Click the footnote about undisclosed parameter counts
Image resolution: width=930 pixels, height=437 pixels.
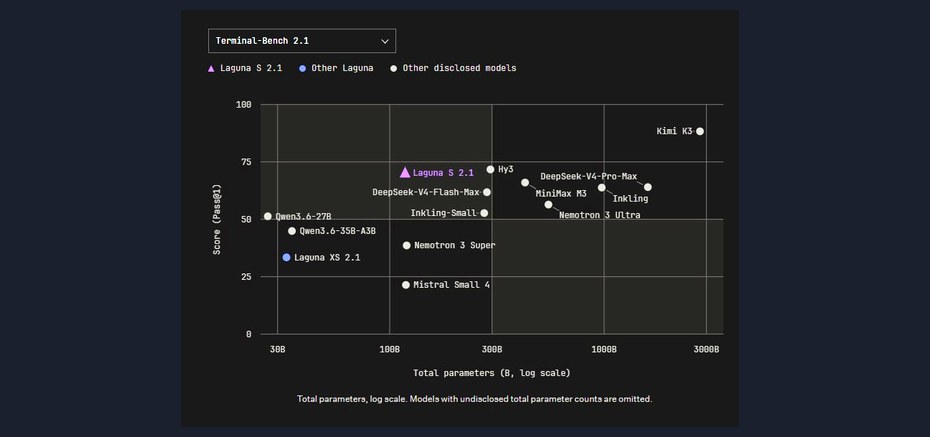point(474,399)
